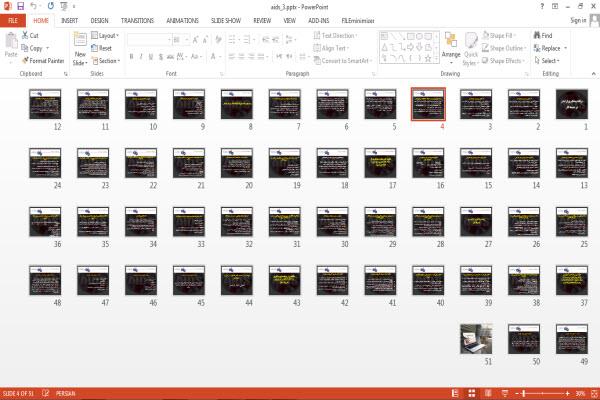Image resolution: width=600 pixels, height=400 pixels.
Task: Select slide 17 thumbnail
Action: [380, 163]
